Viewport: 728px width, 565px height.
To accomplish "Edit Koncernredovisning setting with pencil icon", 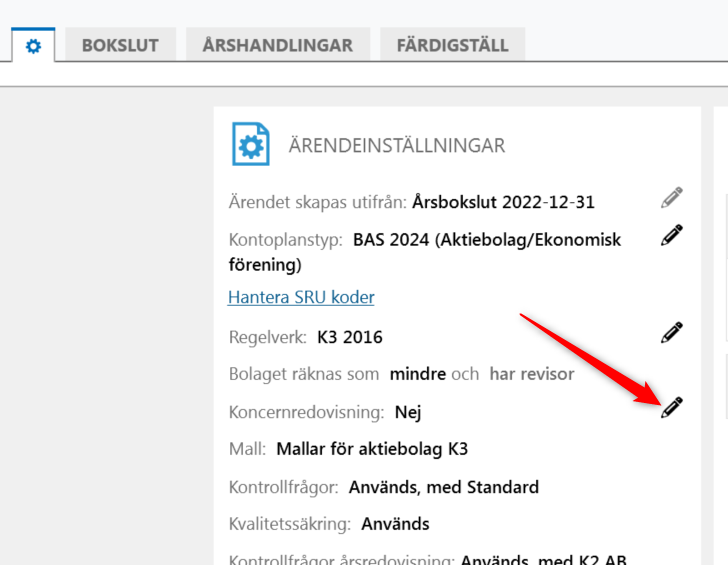I will click(671, 408).
